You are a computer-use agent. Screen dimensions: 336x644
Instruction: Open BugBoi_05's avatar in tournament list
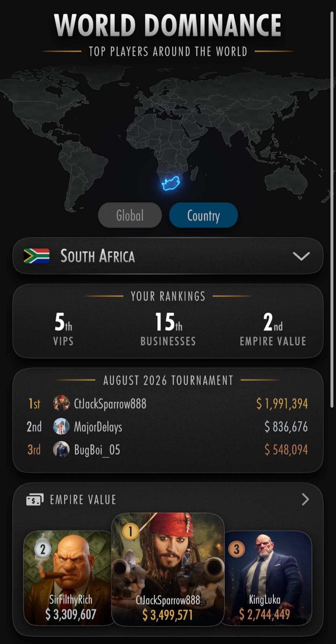(x=61, y=449)
